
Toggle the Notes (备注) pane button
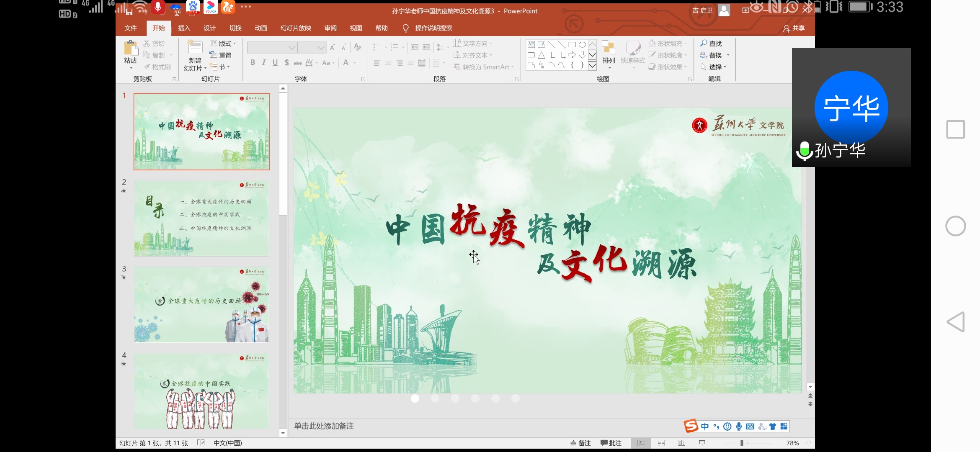pyautogui.click(x=580, y=443)
